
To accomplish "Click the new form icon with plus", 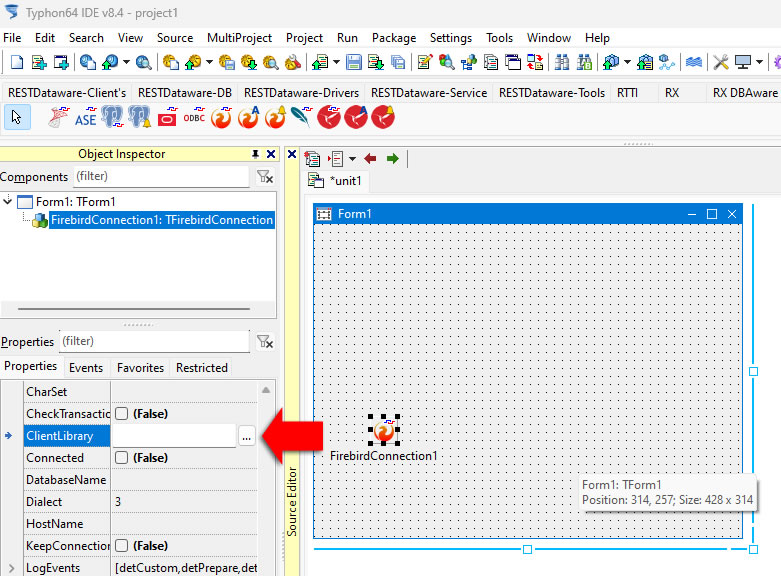I will [x=61, y=62].
